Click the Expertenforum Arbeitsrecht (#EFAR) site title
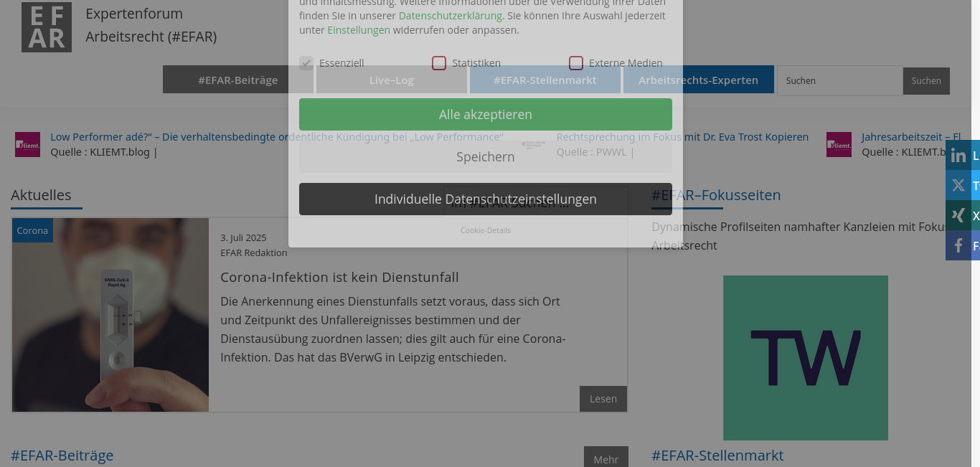Image resolution: width=980 pixels, height=467 pixels. point(151,25)
